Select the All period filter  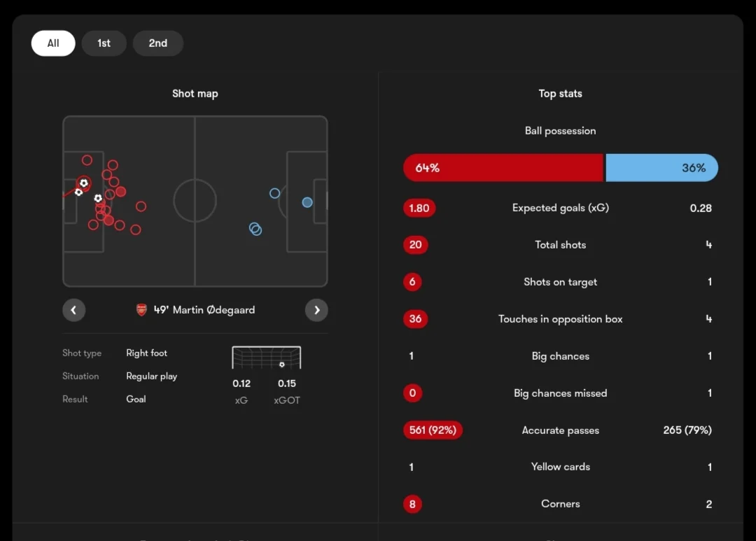tap(53, 43)
